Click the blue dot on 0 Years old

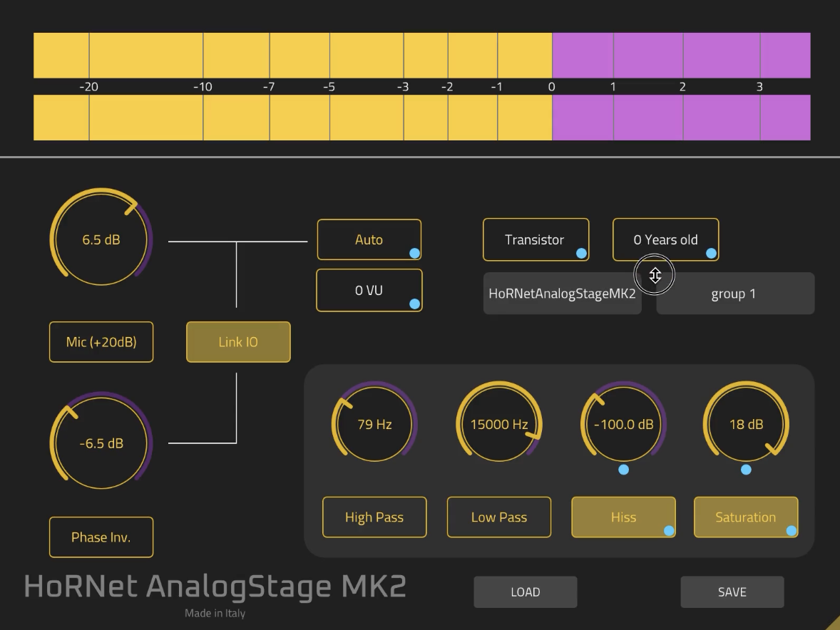pyautogui.click(x=712, y=253)
